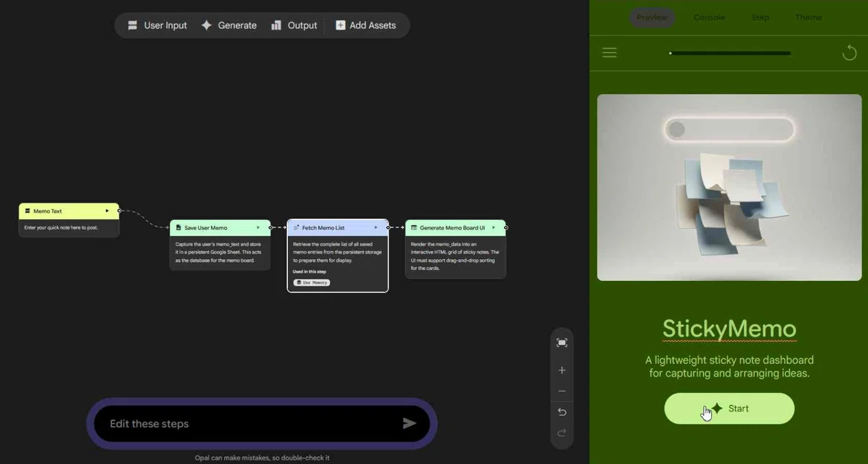Switch to the Preview tab
The image size is (868, 464).
pyautogui.click(x=652, y=17)
